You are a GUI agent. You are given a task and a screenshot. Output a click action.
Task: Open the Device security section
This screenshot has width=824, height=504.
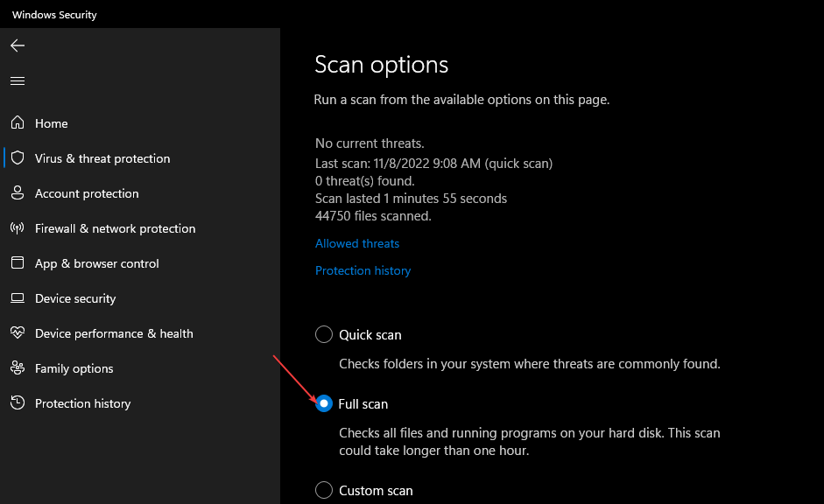click(75, 298)
